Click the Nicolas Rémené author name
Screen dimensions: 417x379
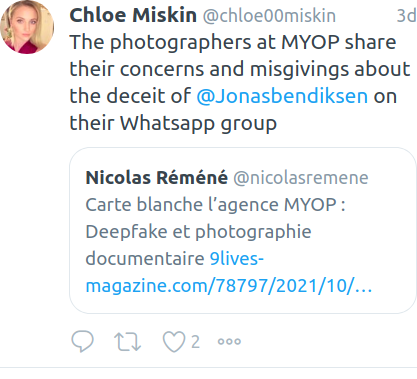[157, 177]
